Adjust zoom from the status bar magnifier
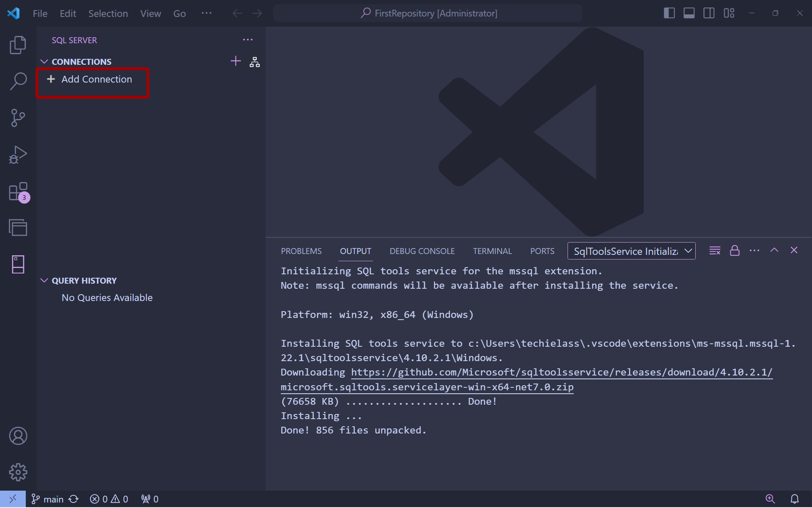Viewport: 812px width, 508px height. [x=771, y=499]
